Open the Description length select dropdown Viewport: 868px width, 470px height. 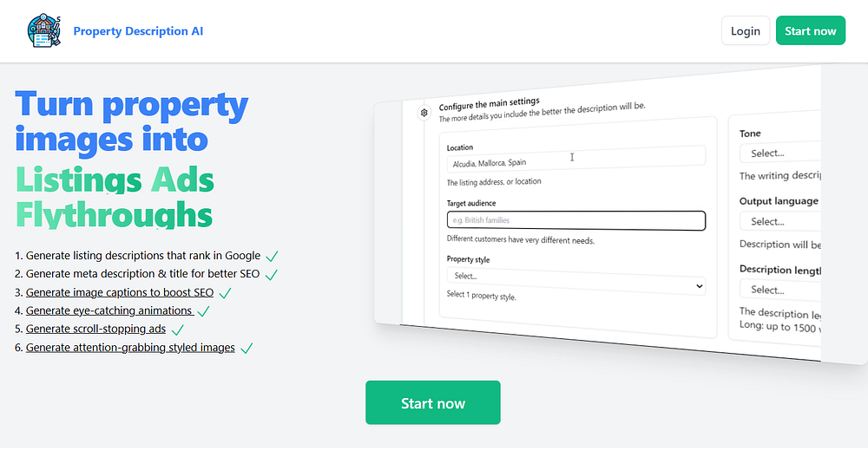[780, 289]
